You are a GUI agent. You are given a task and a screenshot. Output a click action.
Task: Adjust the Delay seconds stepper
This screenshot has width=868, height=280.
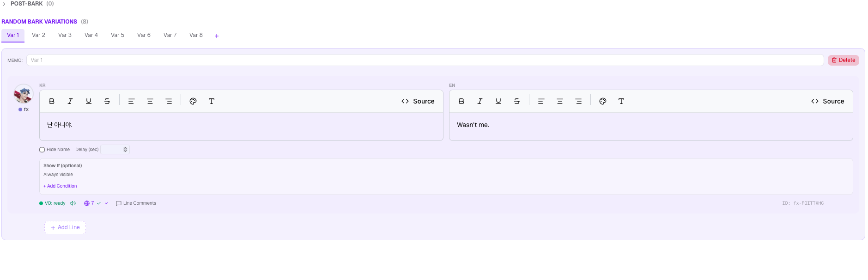pos(125,150)
